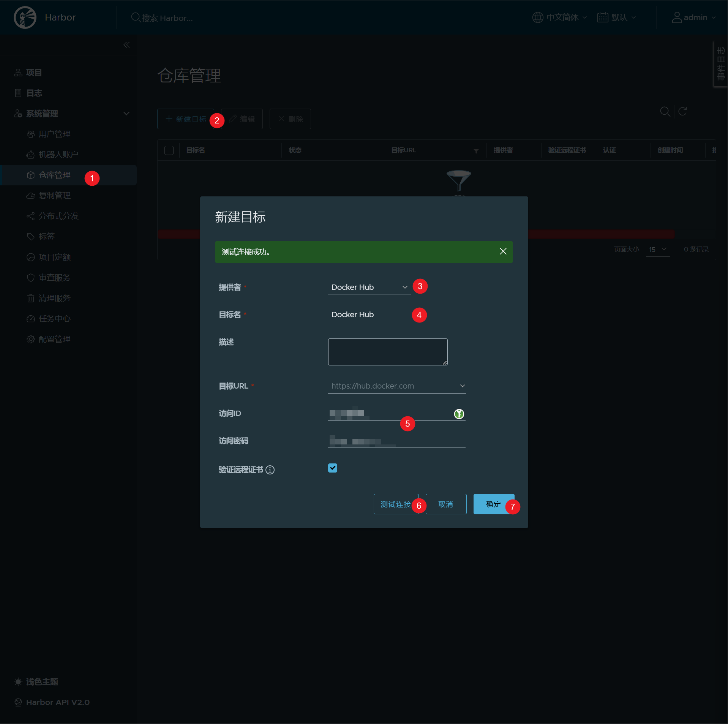Open 标签 page
Screen dimensions: 728x724
pyautogui.click(x=46, y=237)
